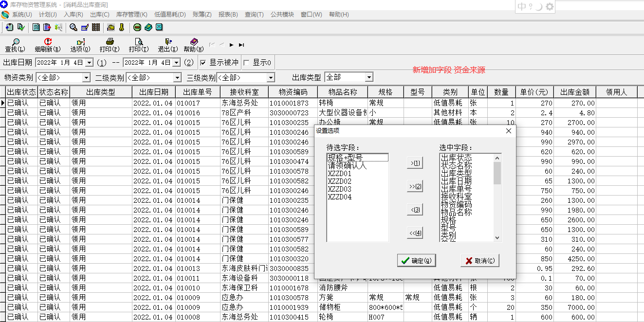
Task: Click the <<(4) remove all button
Action: [x=415, y=233]
